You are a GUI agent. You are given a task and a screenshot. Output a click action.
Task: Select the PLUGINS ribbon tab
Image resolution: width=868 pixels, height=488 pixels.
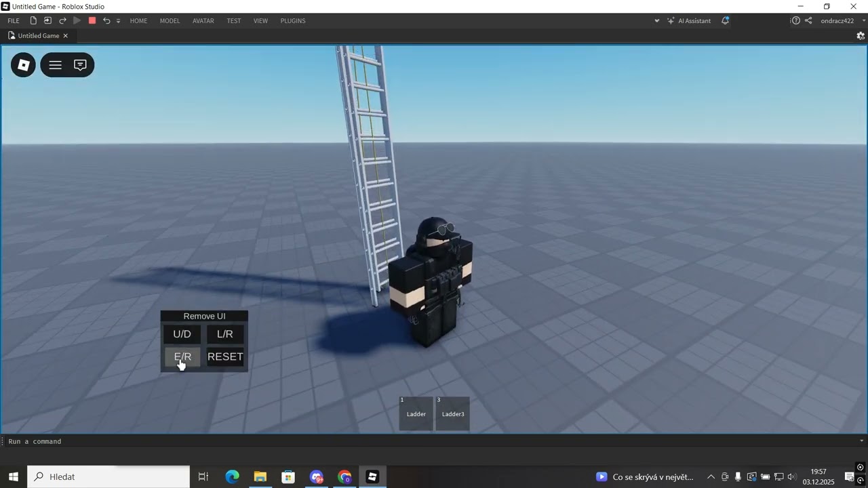(293, 21)
